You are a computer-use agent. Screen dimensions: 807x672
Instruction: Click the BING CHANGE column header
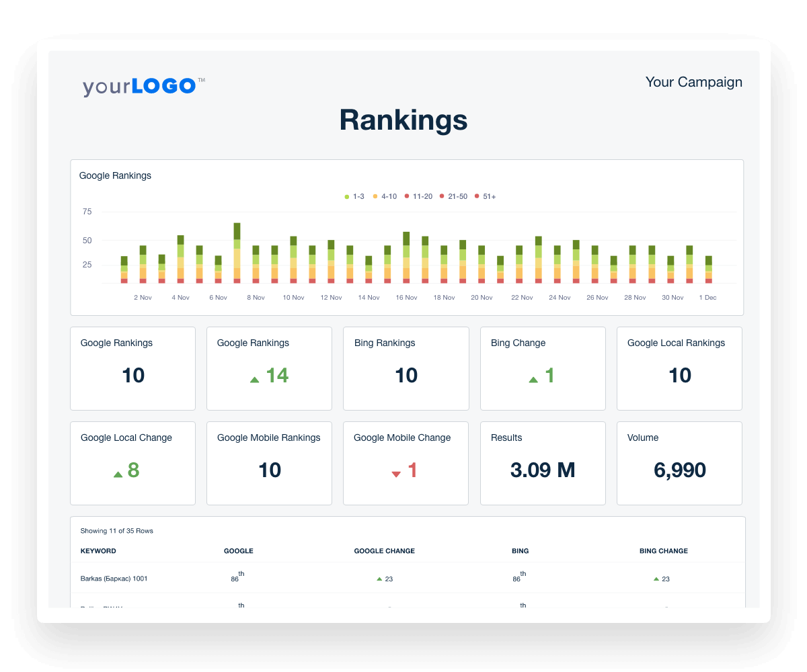click(x=664, y=550)
